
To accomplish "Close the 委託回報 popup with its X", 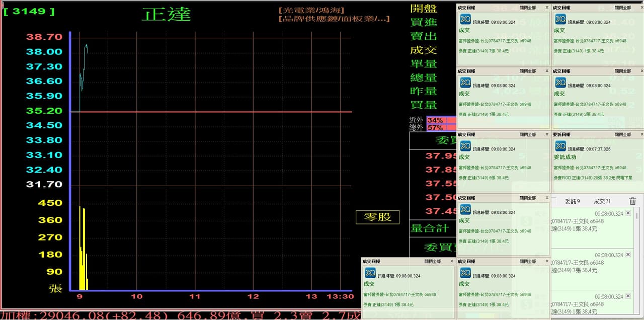I will coord(641,134).
